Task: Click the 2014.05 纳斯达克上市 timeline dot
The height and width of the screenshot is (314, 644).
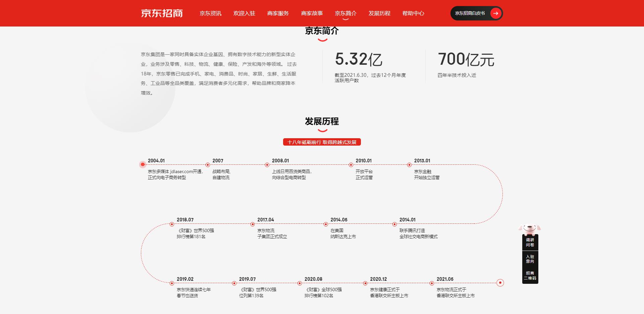Action: [326, 224]
